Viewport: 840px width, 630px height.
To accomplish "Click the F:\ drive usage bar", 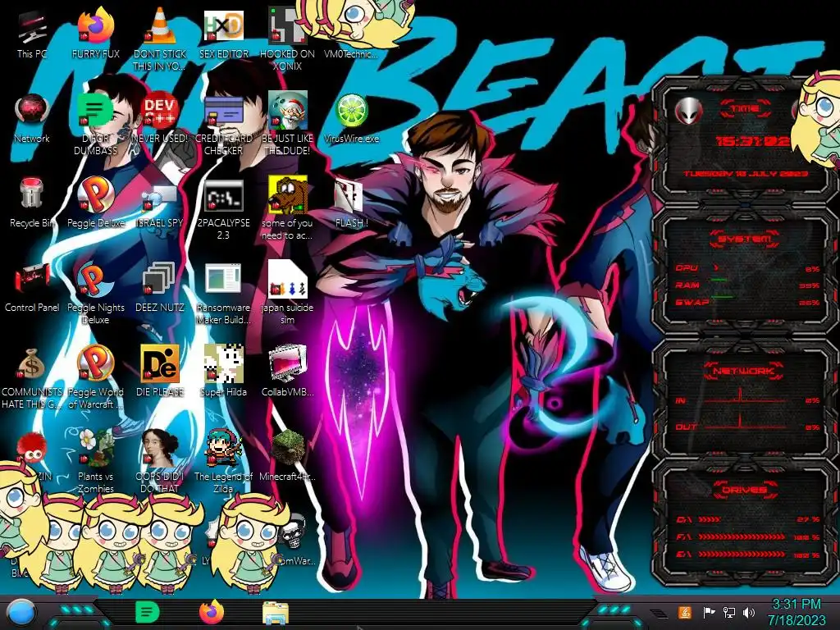I will coord(742,536).
